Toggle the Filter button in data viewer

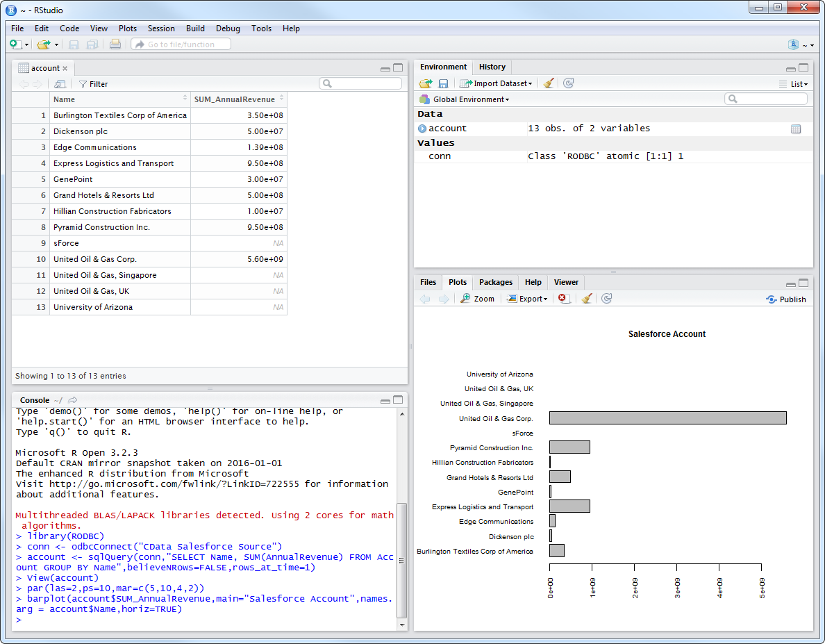click(x=93, y=84)
